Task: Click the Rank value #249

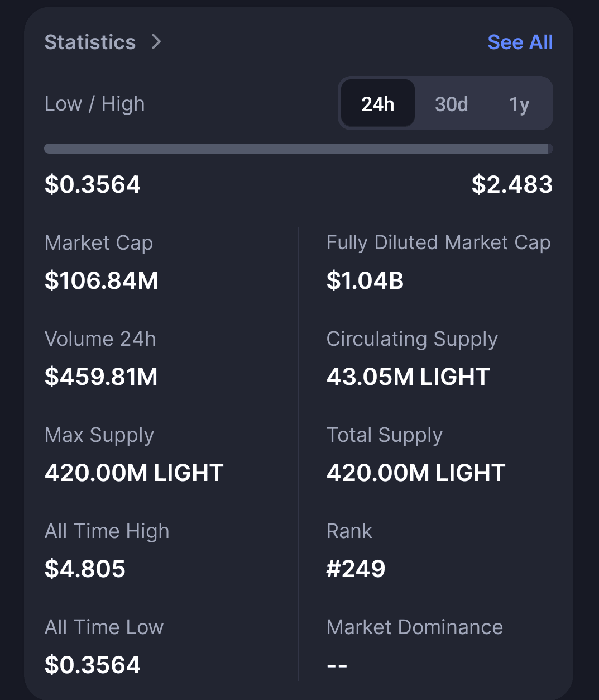Action: pos(356,569)
